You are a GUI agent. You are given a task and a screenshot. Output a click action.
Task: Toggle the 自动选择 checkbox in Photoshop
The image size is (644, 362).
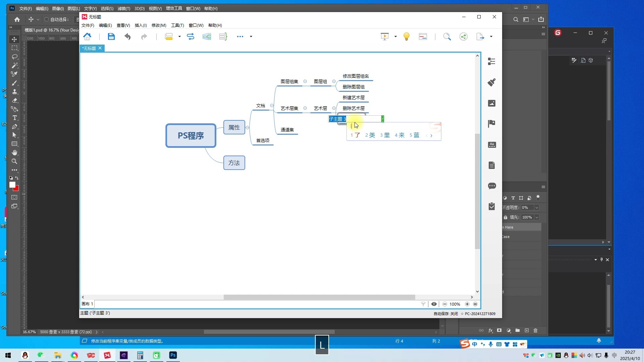point(47,19)
